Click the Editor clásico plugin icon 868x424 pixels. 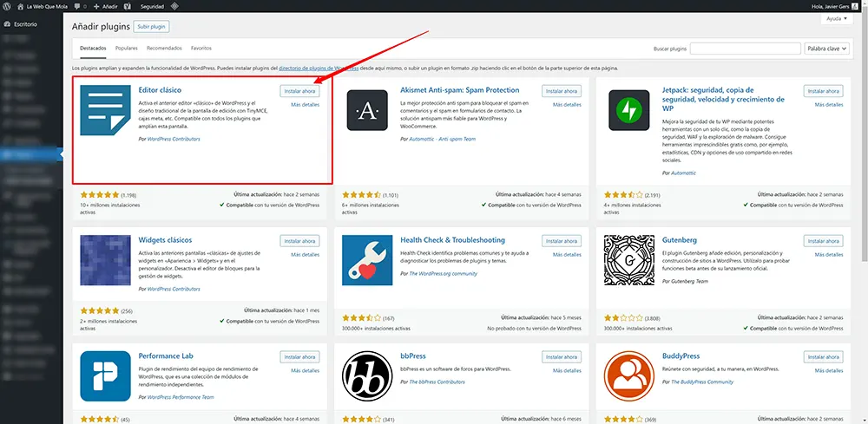[105, 109]
